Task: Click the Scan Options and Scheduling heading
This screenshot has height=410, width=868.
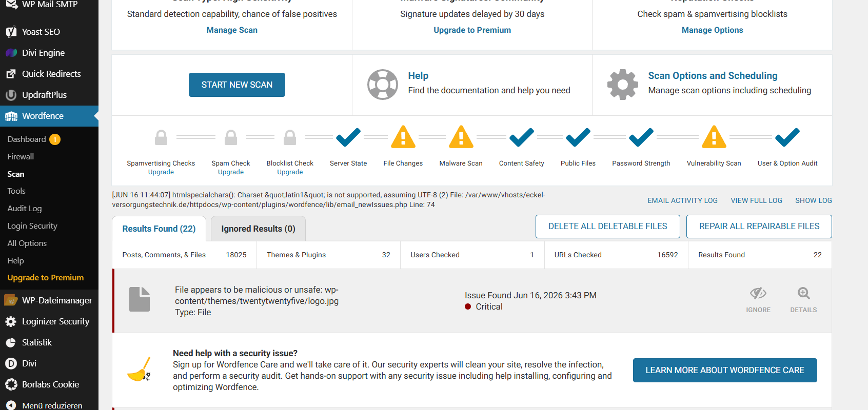Action: pyautogui.click(x=713, y=76)
